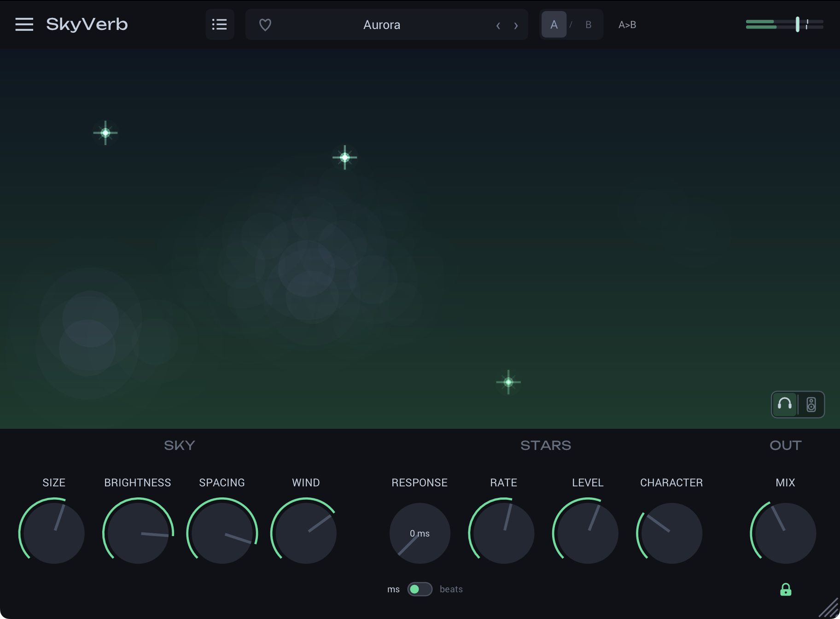Open the hamburger main menu

24,24
